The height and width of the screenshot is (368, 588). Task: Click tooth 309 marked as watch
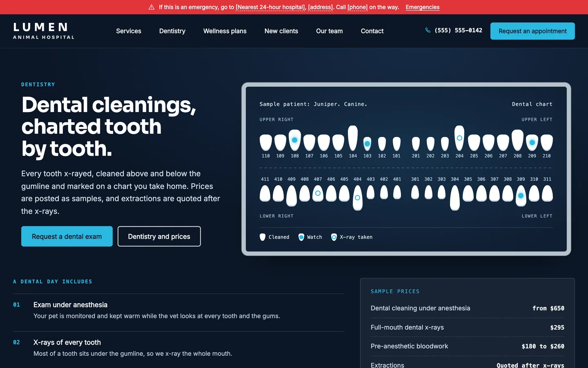coord(521,195)
